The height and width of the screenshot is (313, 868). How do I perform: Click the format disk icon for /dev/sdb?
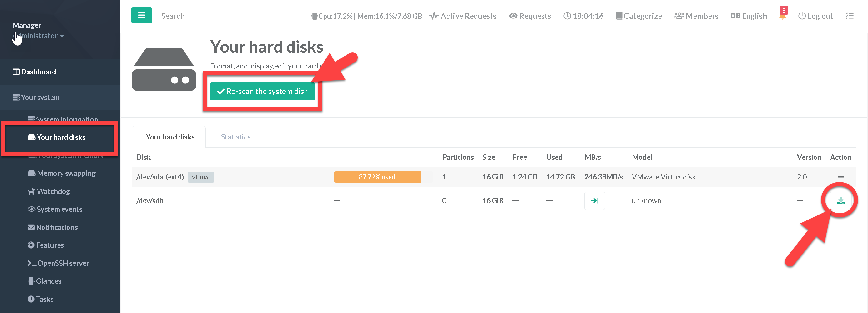(840, 201)
